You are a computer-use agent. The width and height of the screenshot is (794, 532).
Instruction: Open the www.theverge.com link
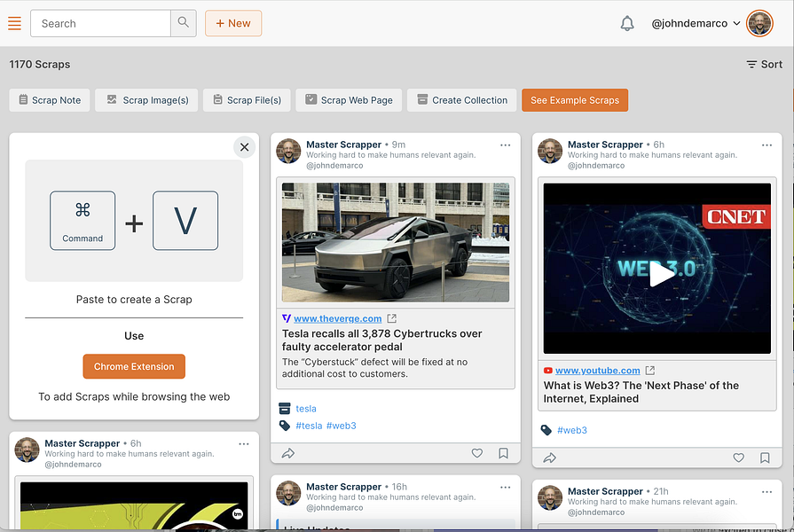tap(338, 318)
